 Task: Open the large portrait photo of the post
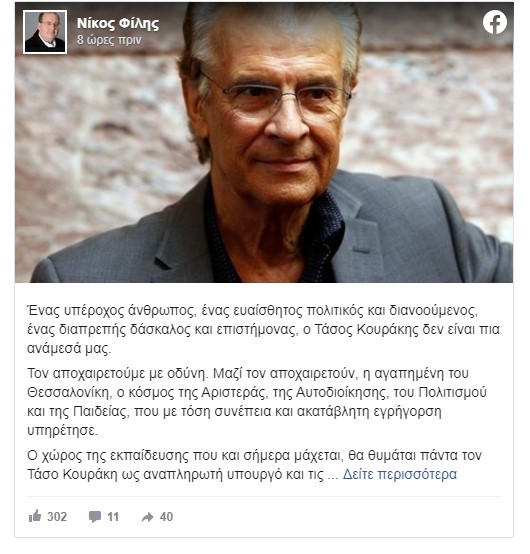[264, 142]
